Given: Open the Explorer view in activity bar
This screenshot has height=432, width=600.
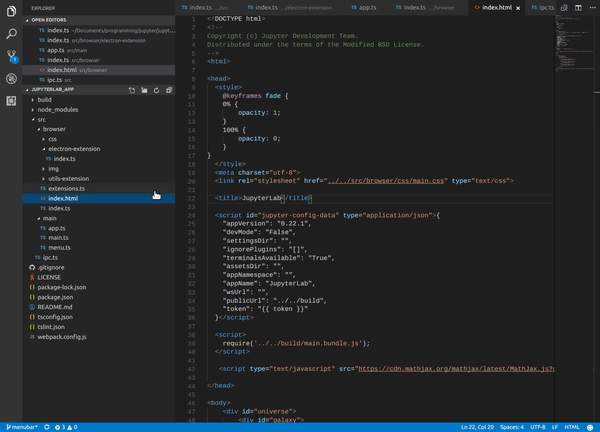Looking at the screenshot, I should [x=11, y=11].
